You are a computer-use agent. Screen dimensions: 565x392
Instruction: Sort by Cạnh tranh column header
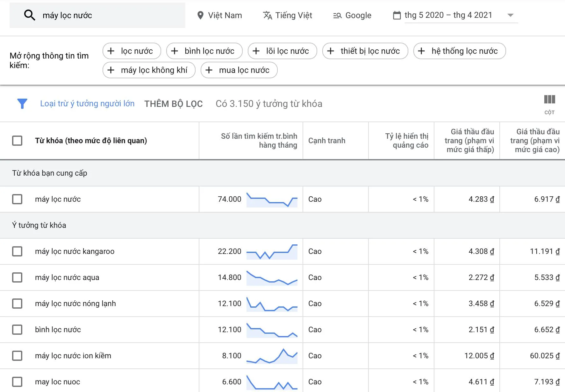(x=326, y=141)
